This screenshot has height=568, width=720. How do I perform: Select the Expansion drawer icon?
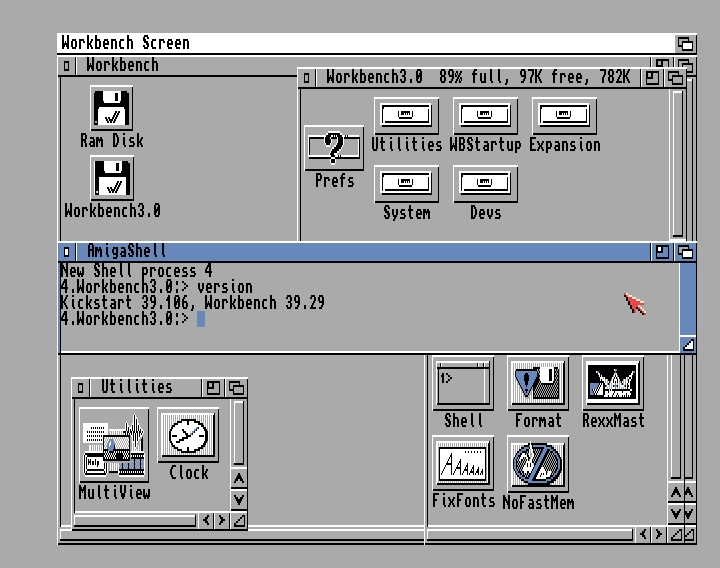(x=564, y=115)
